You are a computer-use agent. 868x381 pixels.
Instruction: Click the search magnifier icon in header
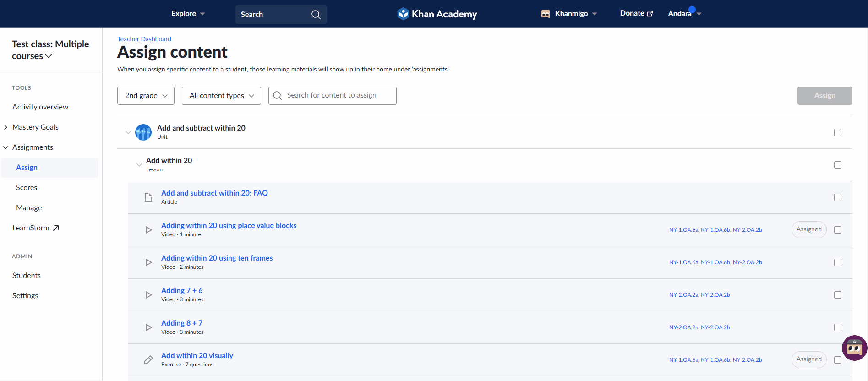pos(316,15)
